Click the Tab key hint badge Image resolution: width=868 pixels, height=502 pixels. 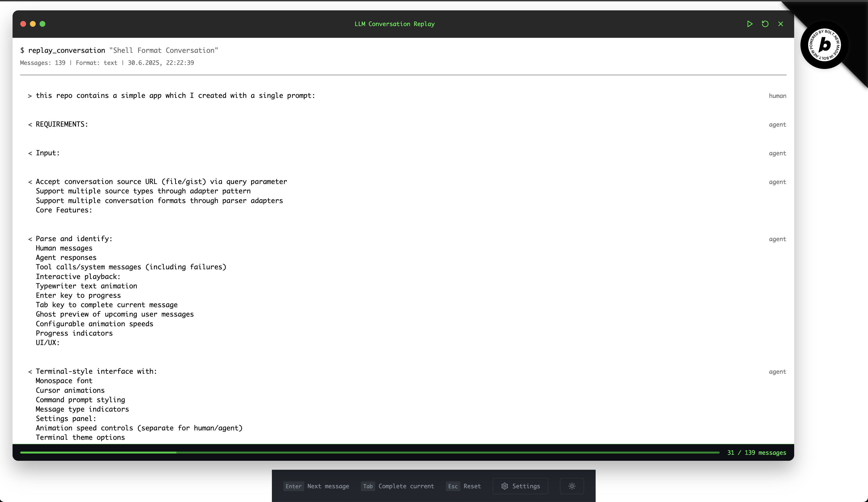click(367, 486)
